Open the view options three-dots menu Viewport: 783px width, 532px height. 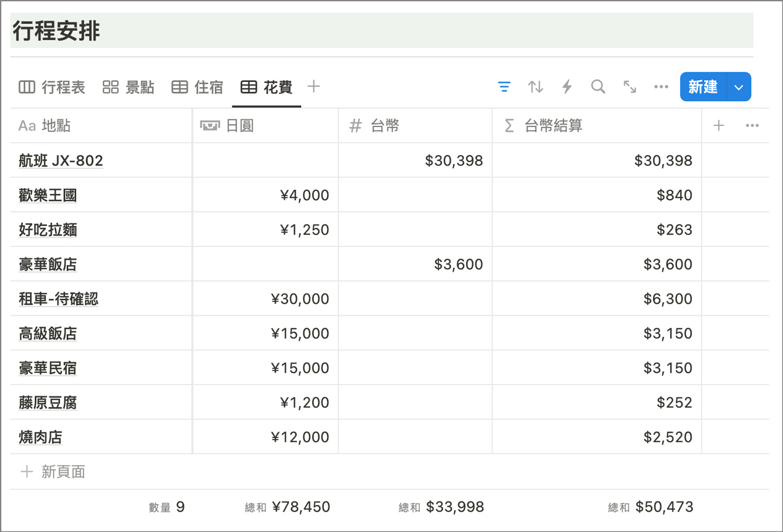click(661, 87)
